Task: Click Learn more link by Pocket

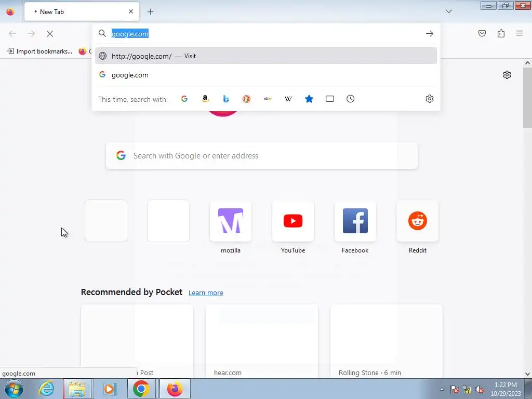Action: pos(206,293)
